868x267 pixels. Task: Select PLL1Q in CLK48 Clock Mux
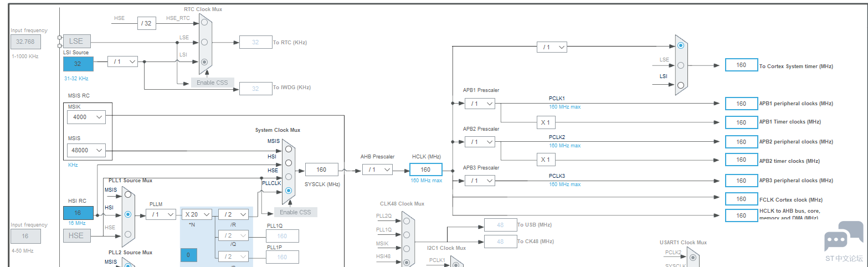pos(407,234)
